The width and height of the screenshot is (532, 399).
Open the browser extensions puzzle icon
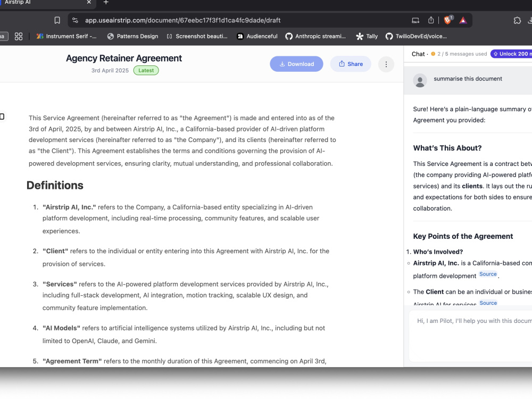pos(517,20)
